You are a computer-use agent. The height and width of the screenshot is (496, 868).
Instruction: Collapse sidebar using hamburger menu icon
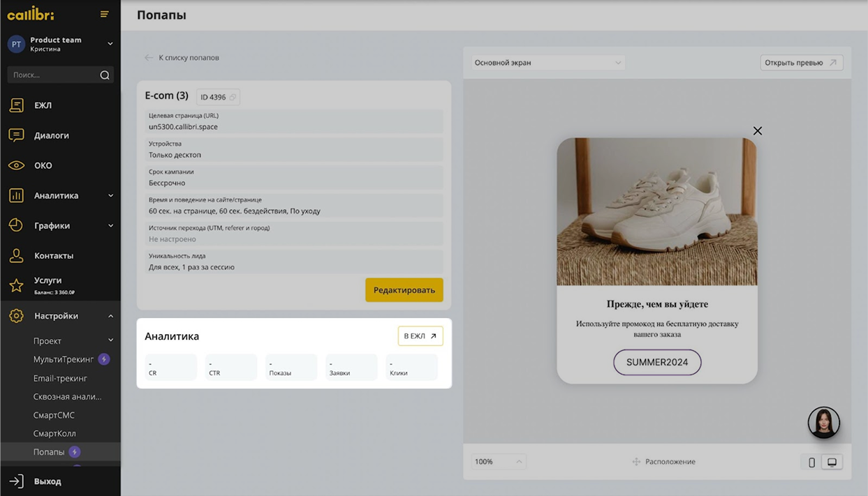point(104,14)
